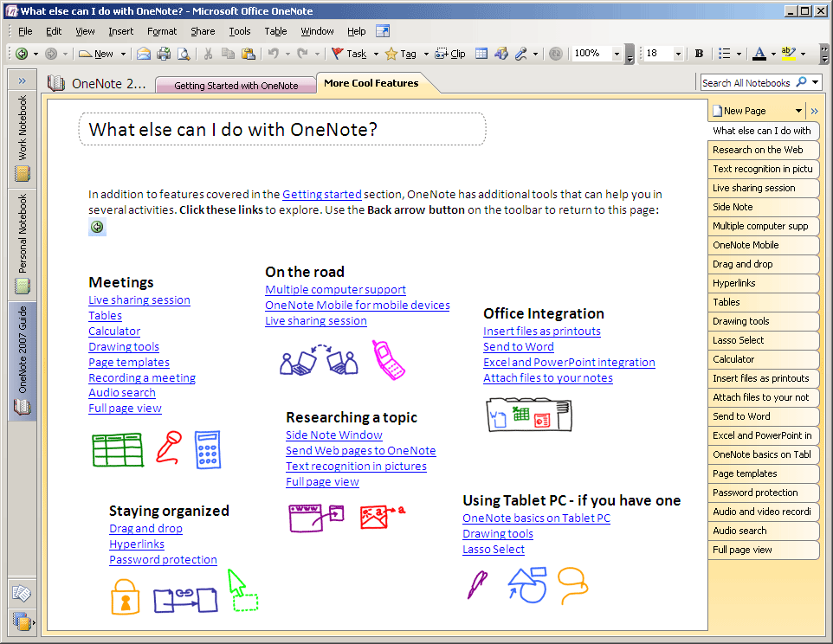Apply the yellow Highlight button

[788, 54]
